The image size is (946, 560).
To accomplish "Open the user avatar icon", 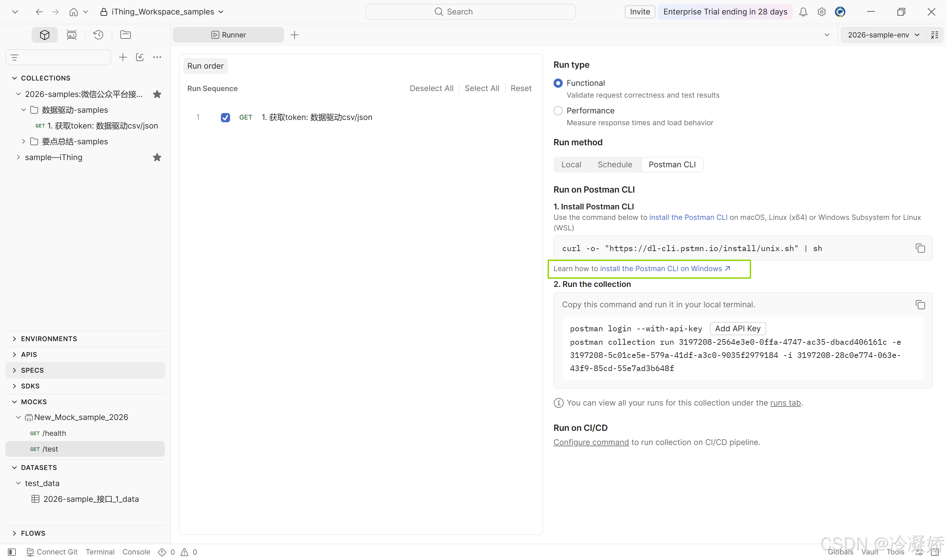I will [840, 12].
